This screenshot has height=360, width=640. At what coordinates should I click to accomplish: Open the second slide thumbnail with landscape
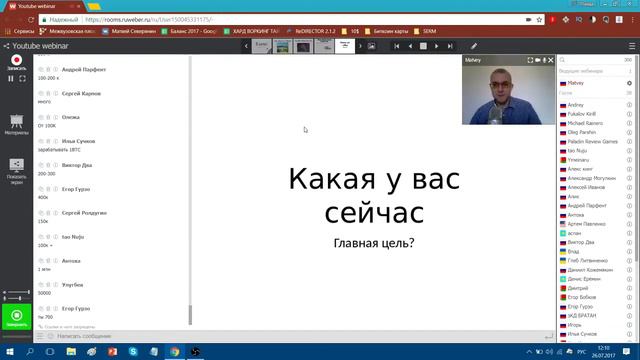[x=282, y=46]
